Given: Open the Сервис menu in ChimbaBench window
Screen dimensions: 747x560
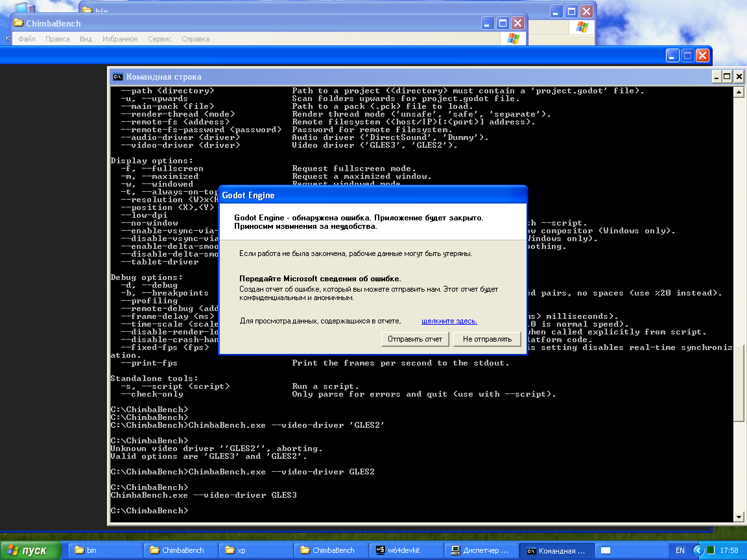Looking at the screenshot, I should tap(160, 39).
